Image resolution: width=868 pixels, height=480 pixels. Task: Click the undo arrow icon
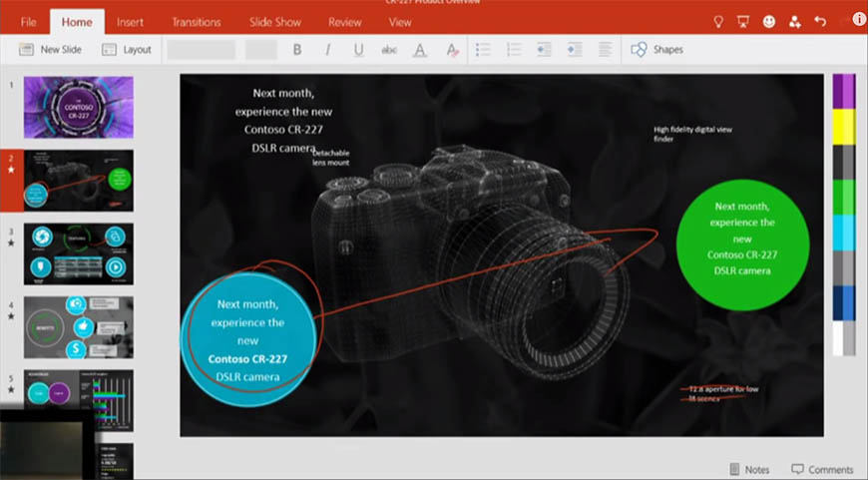coord(820,22)
